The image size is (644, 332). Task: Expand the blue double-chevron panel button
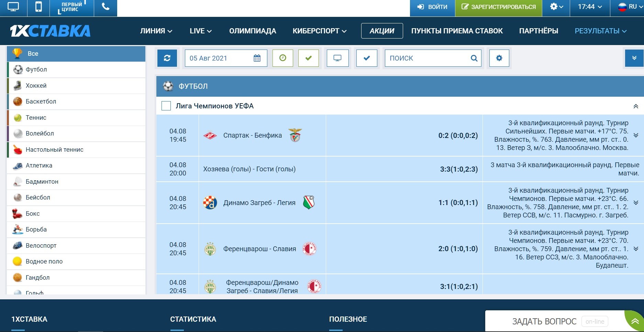pyautogui.click(x=634, y=58)
